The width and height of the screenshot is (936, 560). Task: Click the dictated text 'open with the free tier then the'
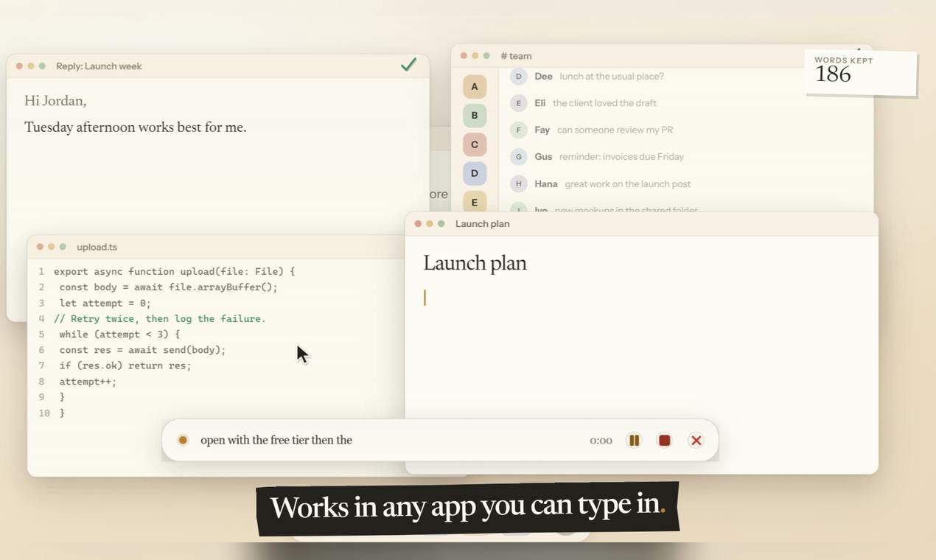[x=276, y=440]
